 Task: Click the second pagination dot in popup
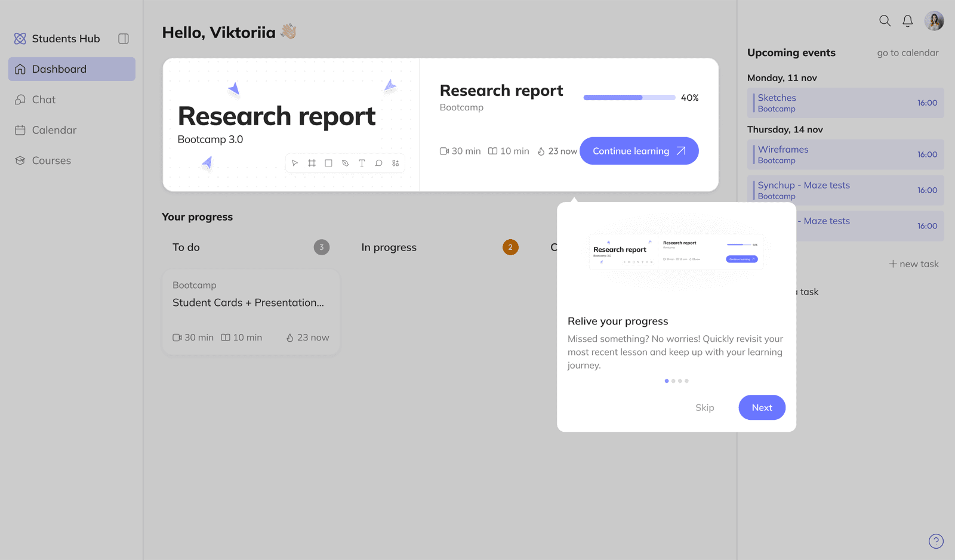673,380
